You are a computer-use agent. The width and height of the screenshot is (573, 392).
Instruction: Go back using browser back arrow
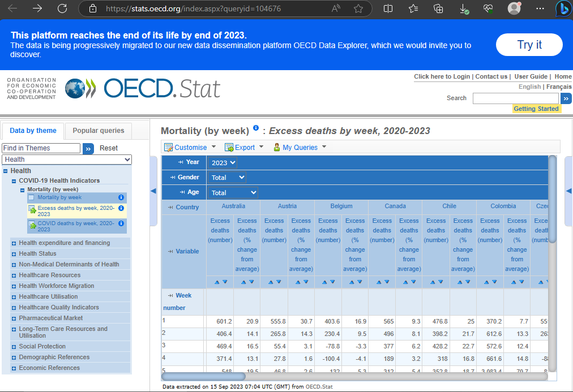[x=12, y=8]
